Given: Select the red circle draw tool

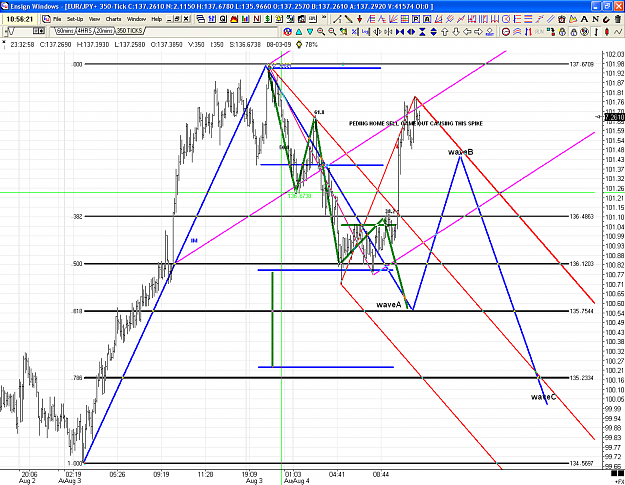Looking at the screenshot, I should pyautogui.click(x=506, y=19).
